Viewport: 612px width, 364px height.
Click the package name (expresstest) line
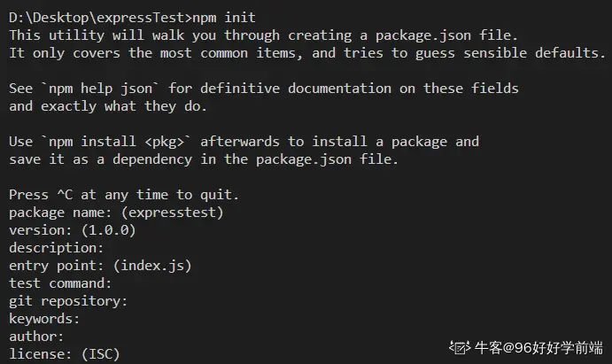(x=116, y=213)
